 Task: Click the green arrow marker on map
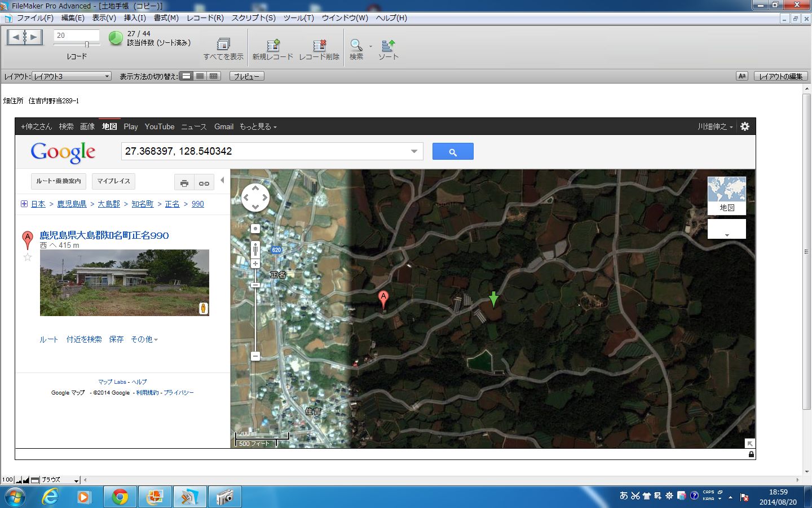493,299
